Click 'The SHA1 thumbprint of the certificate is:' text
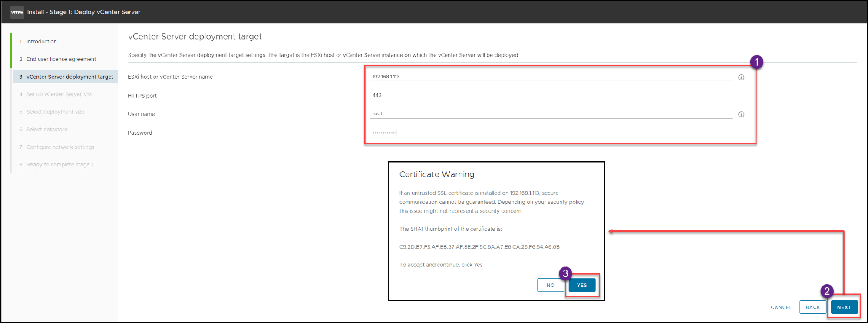The height and width of the screenshot is (323, 868). tap(451, 229)
